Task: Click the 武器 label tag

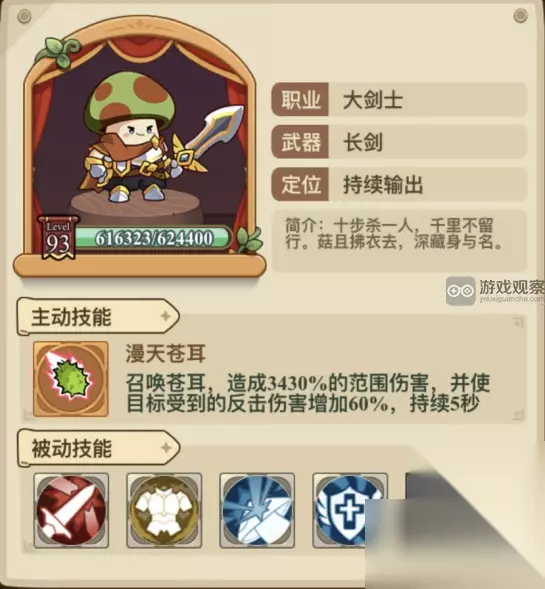Action: [300, 142]
